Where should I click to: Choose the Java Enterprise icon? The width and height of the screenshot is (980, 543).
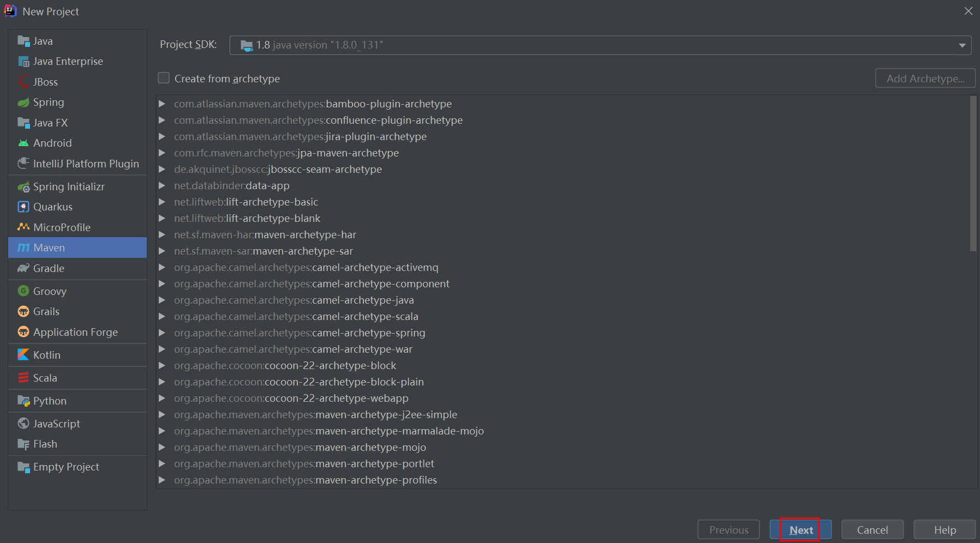[23, 62]
